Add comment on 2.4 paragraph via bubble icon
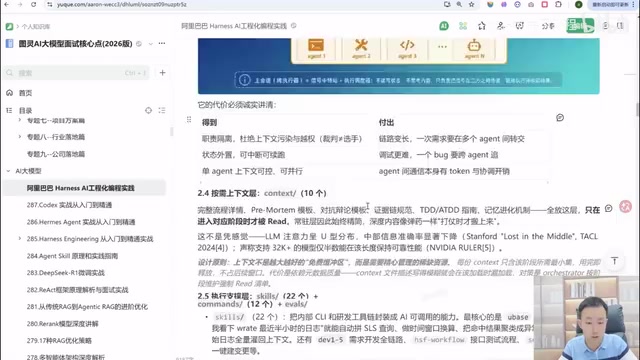Image resolution: width=640 pixels, height=360 pixels. click(x=609, y=209)
